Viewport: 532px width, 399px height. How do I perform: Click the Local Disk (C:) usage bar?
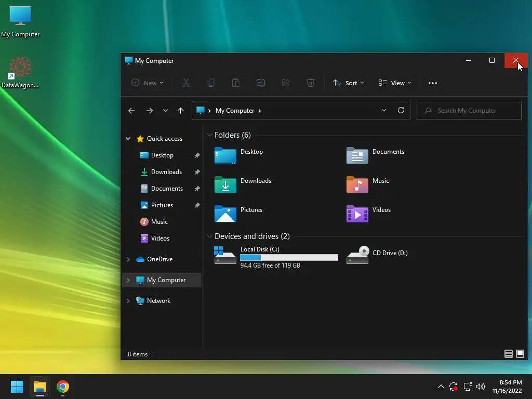click(x=289, y=258)
